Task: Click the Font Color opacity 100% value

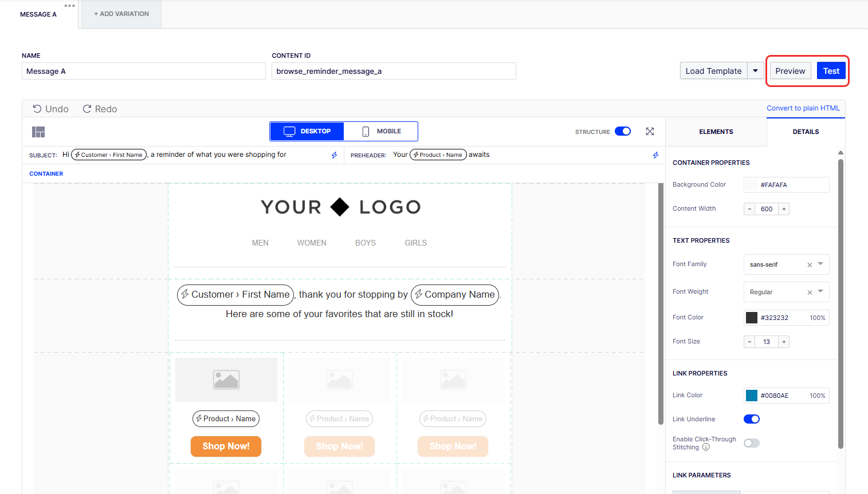Action: [818, 318]
